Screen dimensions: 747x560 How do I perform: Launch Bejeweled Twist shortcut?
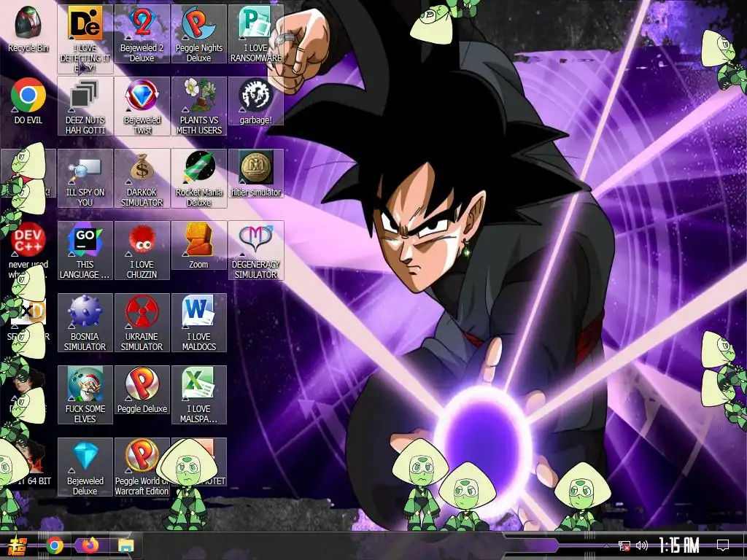(142, 106)
